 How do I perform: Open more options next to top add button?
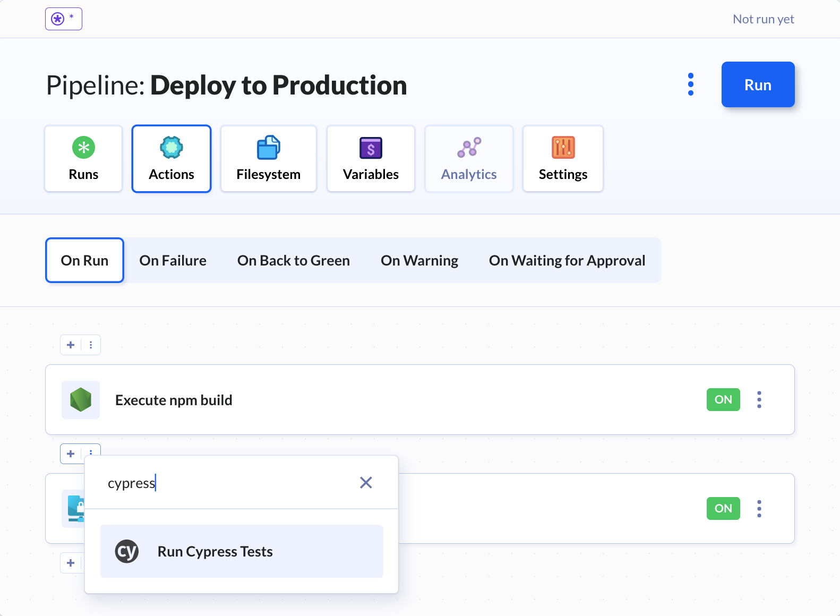click(x=91, y=345)
